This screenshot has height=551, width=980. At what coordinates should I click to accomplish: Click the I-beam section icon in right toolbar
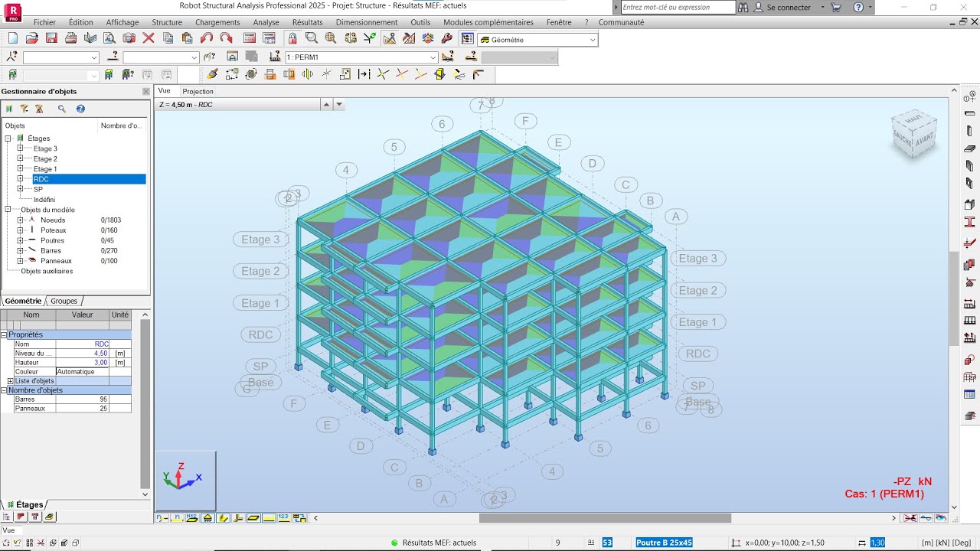(x=970, y=223)
